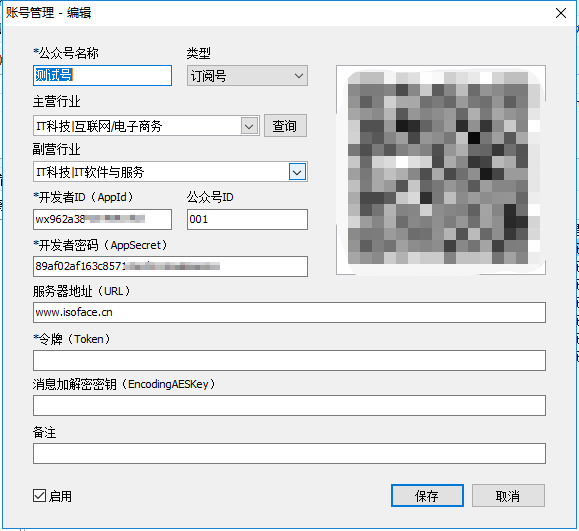Viewport: 579px width, 531px height.
Task: Click the 保存 button
Action: (427, 496)
